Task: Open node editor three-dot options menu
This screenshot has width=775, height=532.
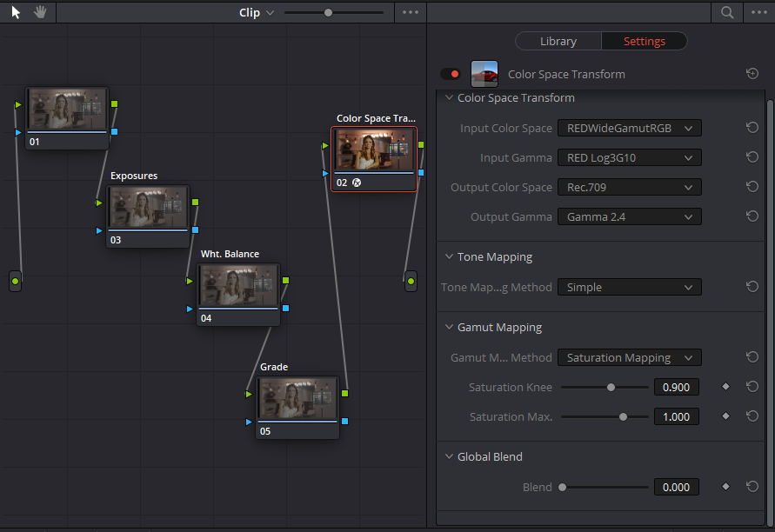Action: [411, 12]
